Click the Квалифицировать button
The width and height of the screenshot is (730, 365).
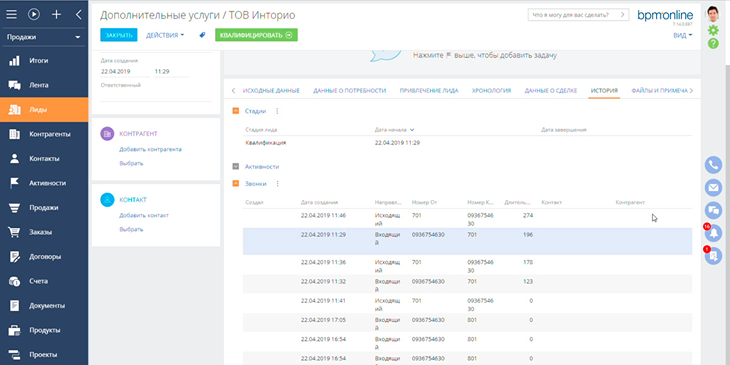[256, 35]
